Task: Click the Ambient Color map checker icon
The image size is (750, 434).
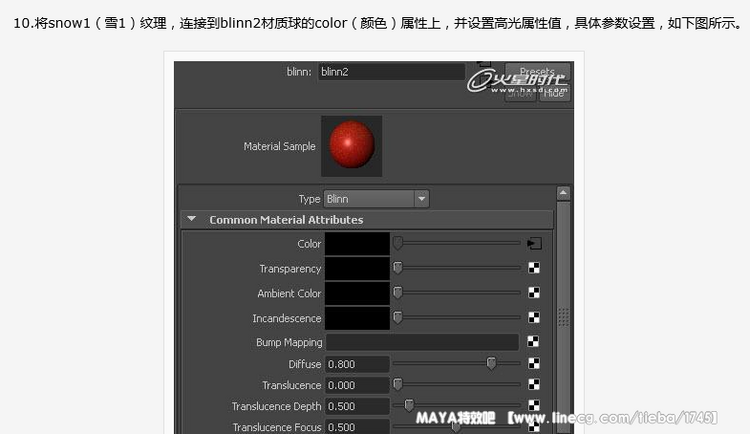Action: (534, 293)
